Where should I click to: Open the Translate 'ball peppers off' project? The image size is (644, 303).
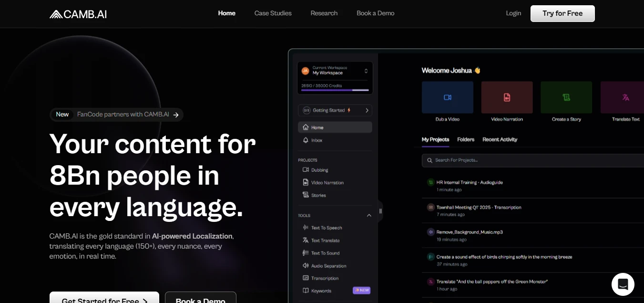point(492,282)
